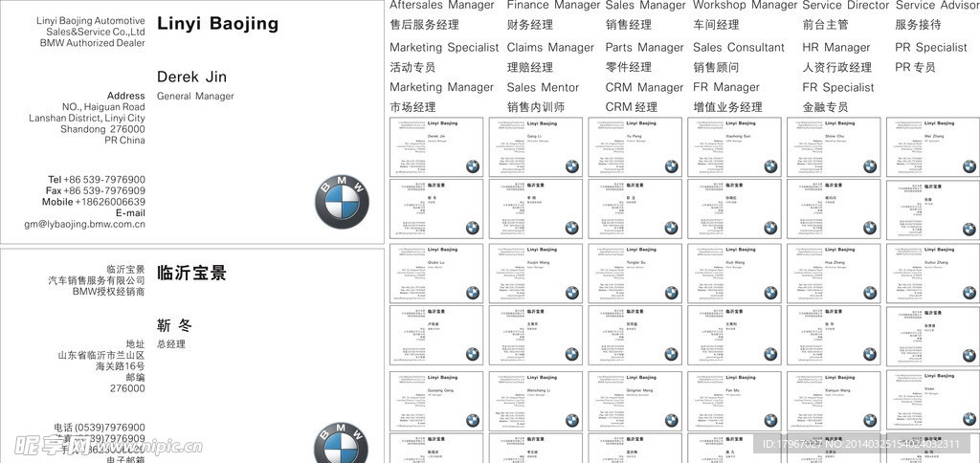This screenshot has width=980, height=463.
Task: Click the 'FR Specialist' label
Action: [x=838, y=87]
